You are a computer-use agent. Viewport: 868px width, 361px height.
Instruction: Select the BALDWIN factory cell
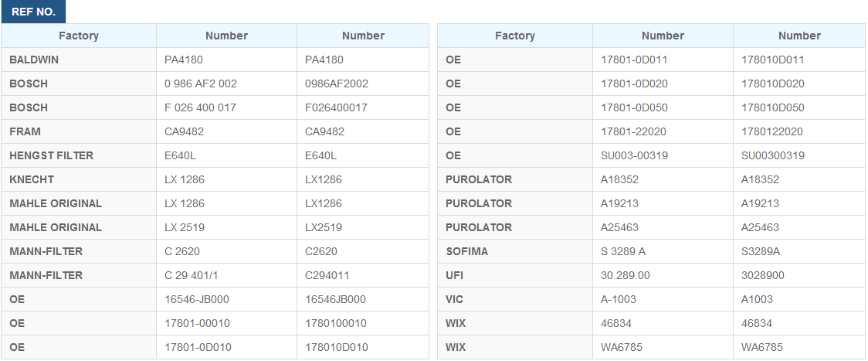click(x=34, y=60)
